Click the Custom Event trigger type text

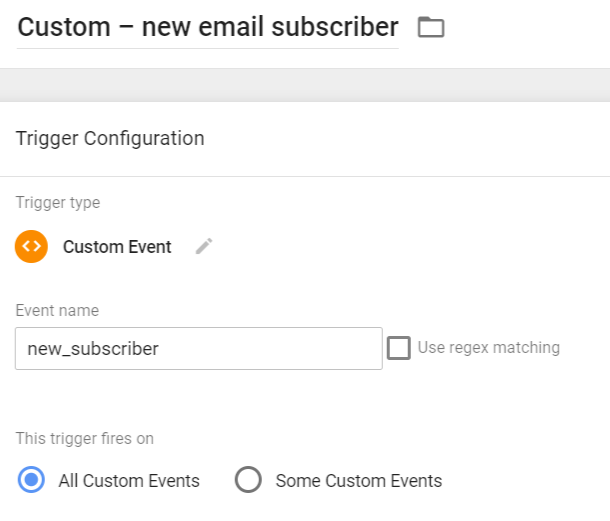pyautogui.click(x=117, y=247)
